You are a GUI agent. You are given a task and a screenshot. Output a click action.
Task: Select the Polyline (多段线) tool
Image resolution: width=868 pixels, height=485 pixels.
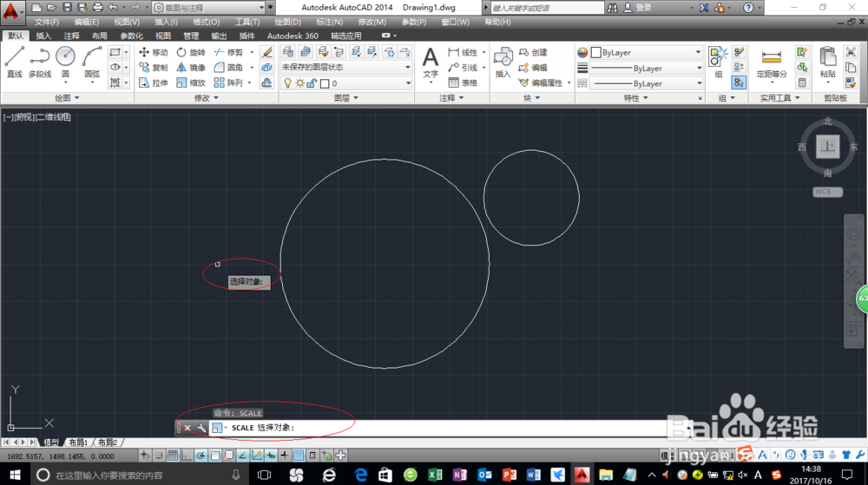tap(40, 62)
